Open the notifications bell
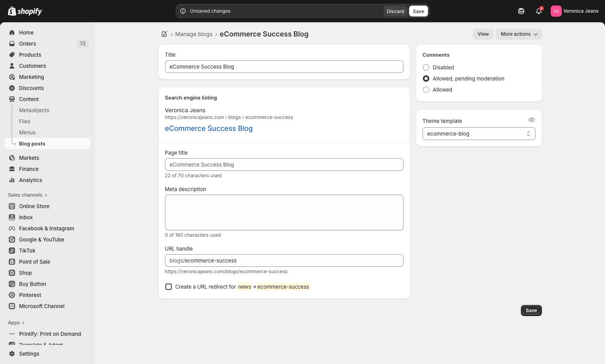The width and height of the screenshot is (605, 364). [538, 11]
